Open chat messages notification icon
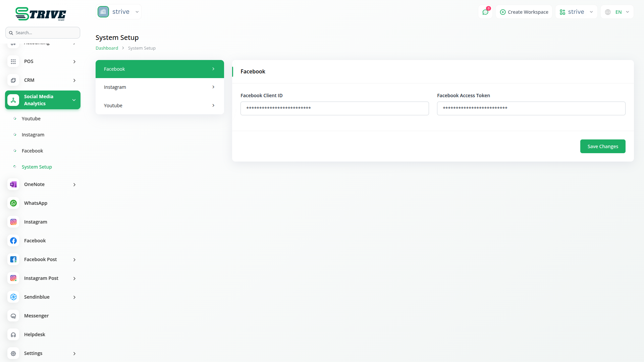The image size is (644, 362). click(x=485, y=12)
